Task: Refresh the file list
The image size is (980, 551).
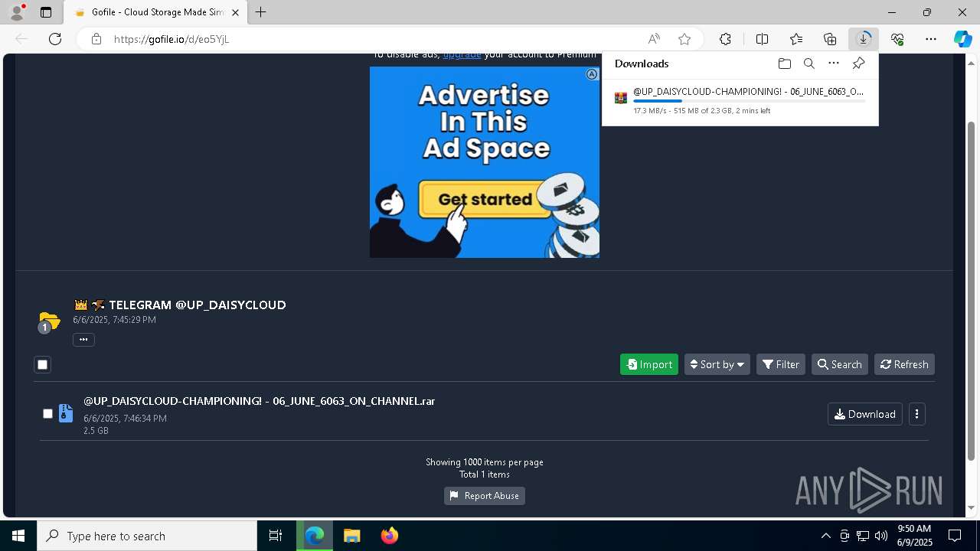Action: point(904,364)
